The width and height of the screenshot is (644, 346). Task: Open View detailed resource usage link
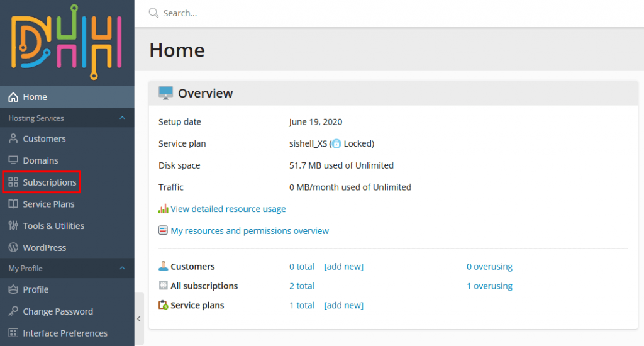(228, 209)
